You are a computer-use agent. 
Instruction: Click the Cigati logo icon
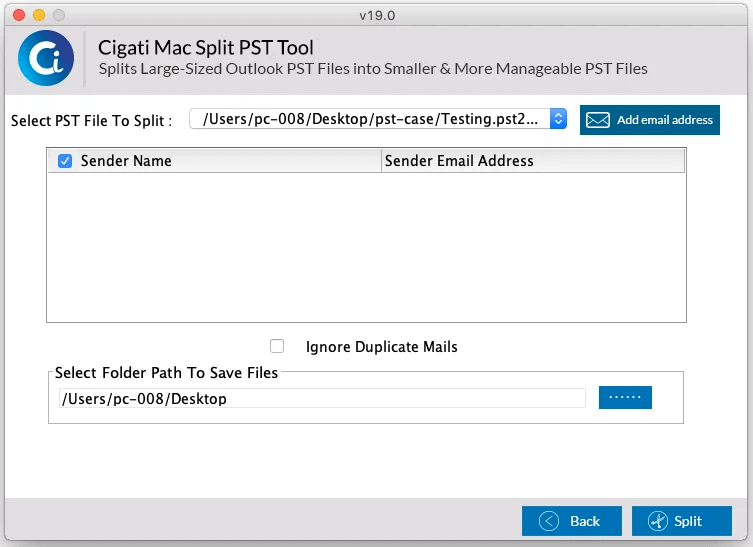point(46,58)
